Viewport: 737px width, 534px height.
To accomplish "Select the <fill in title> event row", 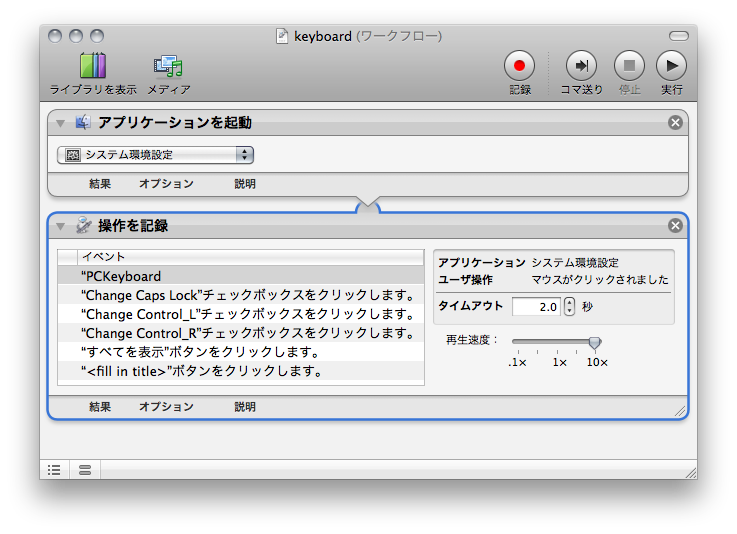I will [x=241, y=371].
